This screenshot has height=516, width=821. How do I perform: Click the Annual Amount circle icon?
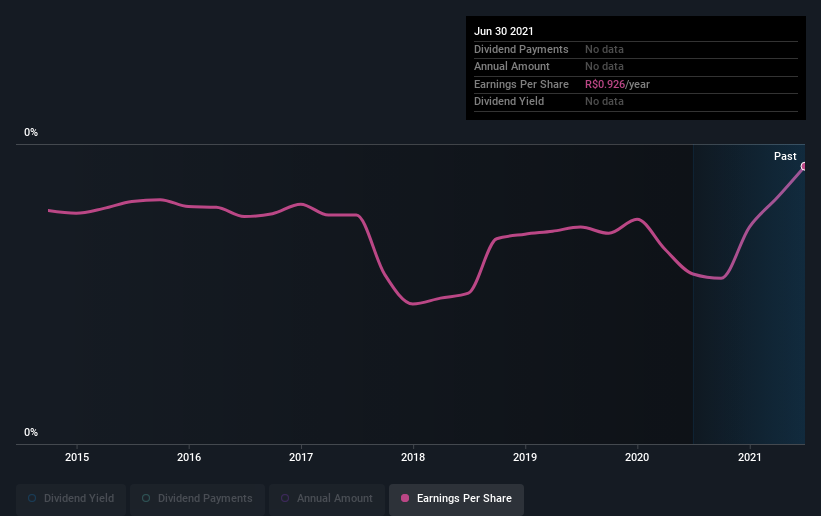(285, 498)
